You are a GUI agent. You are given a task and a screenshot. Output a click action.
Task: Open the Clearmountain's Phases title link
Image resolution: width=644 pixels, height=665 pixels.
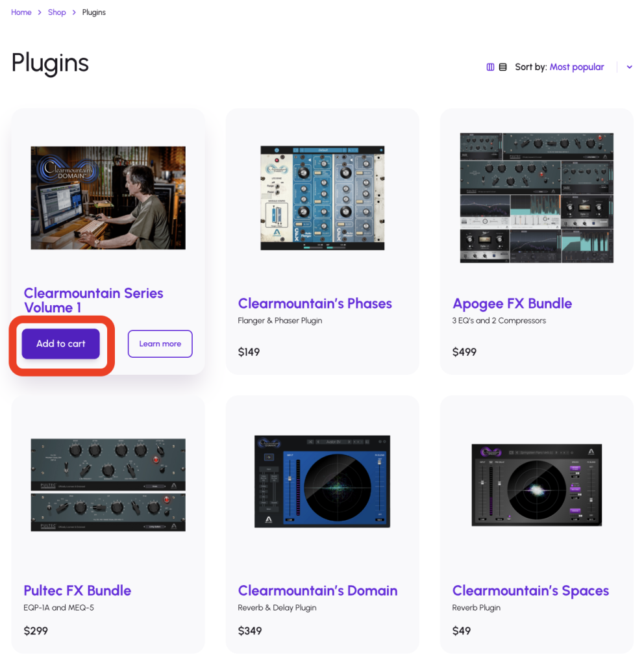pyautogui.click(x=315, y=303)
